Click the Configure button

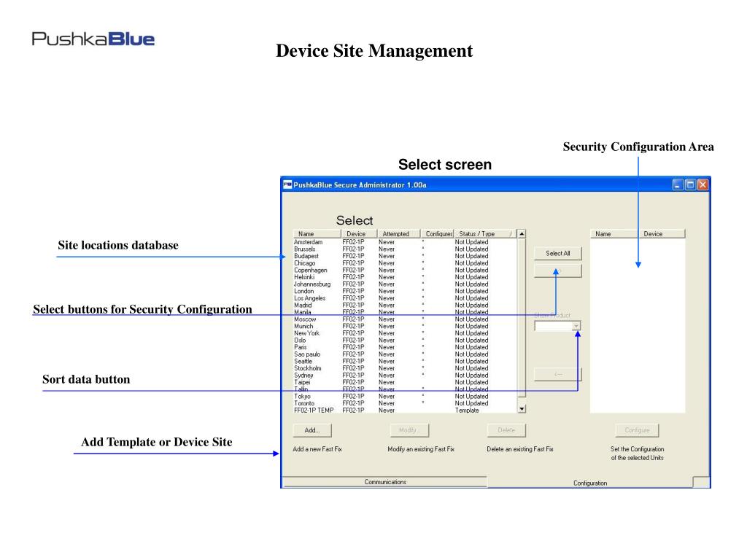pos(637,430)
